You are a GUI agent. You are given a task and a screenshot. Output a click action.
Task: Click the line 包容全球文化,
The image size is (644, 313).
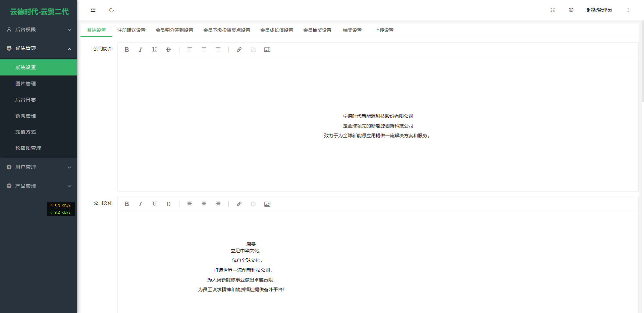tap(247, 260)
